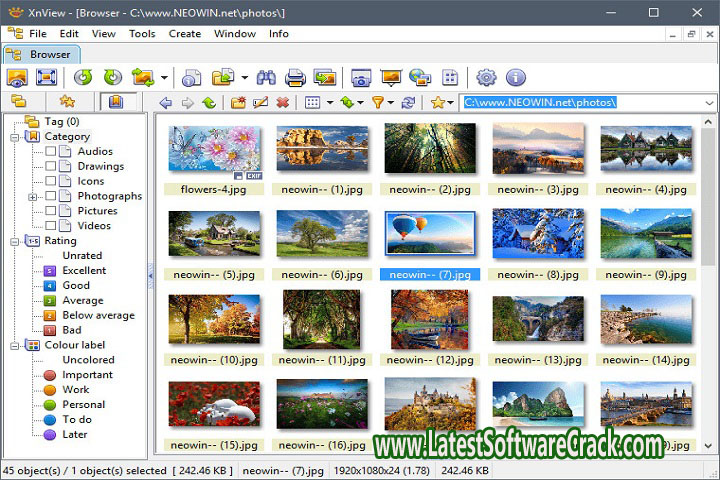Screen dimensions: 720x480
Task: Select the Excellent rating filter
Action: click(84, 270)
